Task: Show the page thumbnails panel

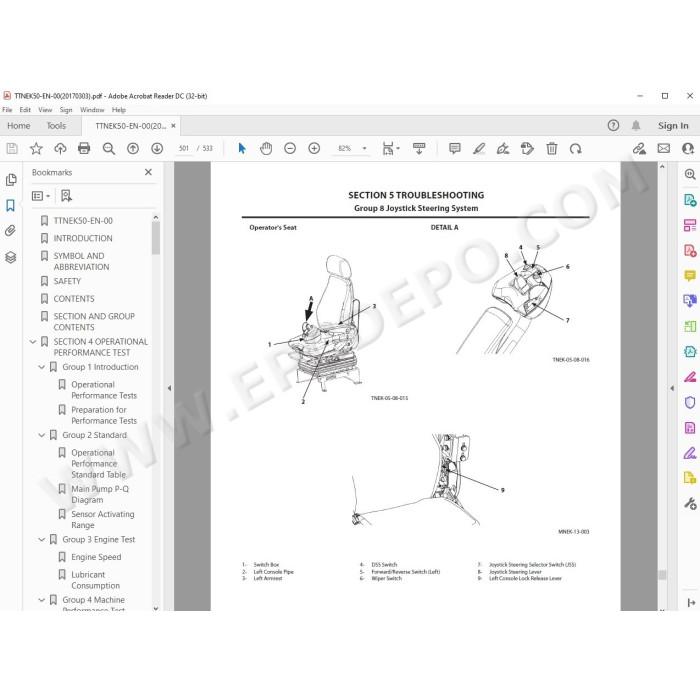Action: (x=11, y=179)
